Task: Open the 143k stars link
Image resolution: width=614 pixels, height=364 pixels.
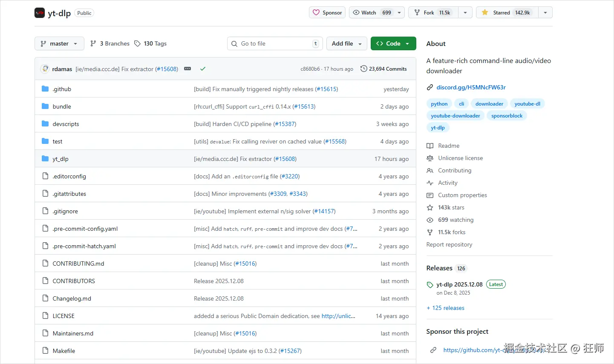Action: [446, 207]
